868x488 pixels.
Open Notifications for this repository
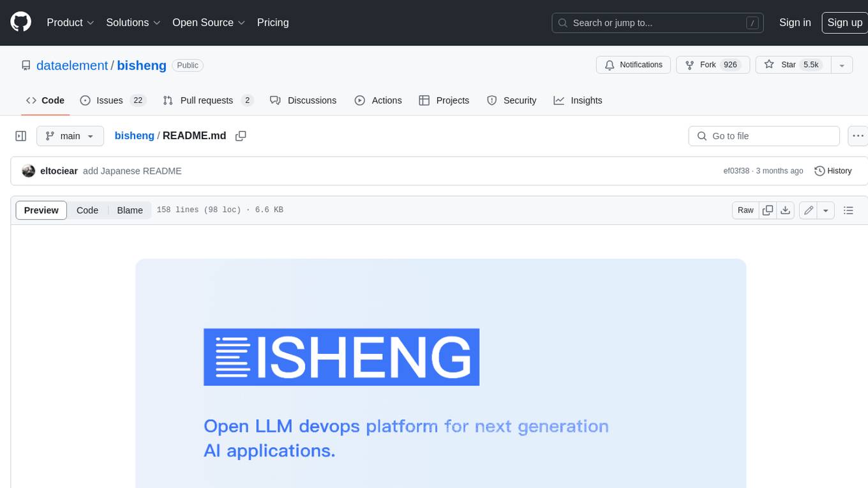(633, 65)
